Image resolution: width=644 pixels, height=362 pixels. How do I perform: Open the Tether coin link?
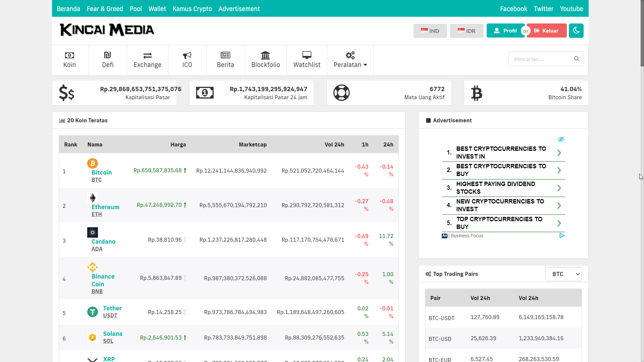[112, 308]
